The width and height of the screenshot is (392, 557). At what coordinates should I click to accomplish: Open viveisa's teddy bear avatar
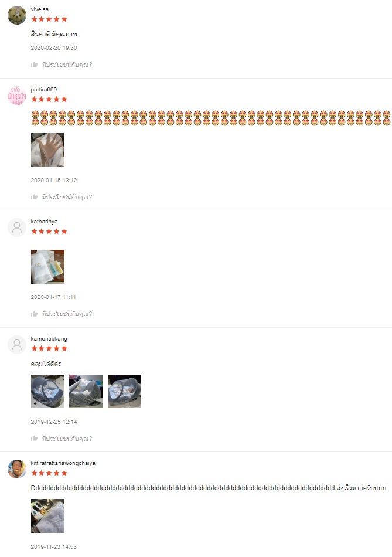click(17, 15)
